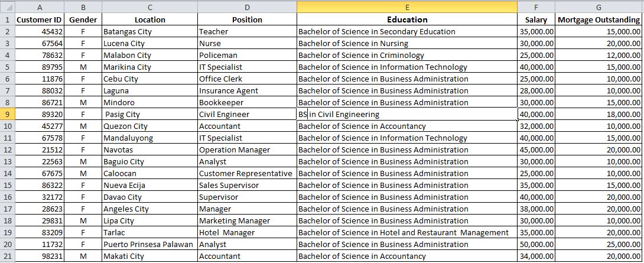644x263 pixels.
Task: Select the column A header
Action: (40, 7)
